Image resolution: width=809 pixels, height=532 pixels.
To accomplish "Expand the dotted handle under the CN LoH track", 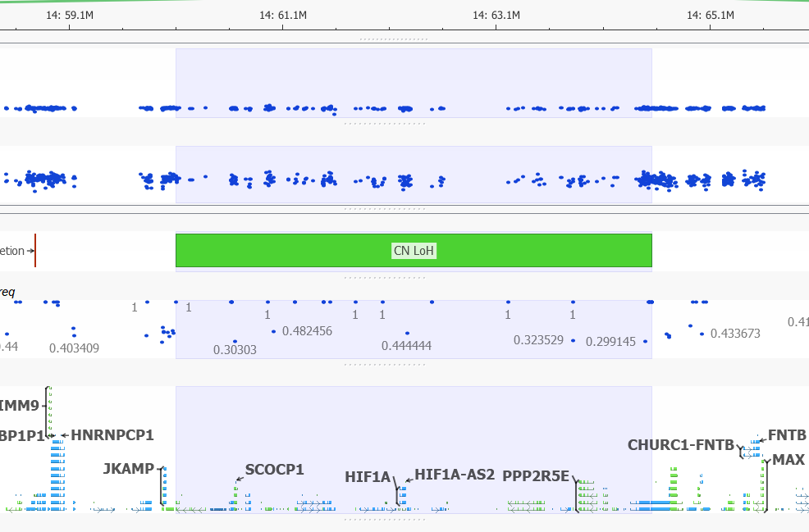I will pyautogui.click(x=386, y=276).
